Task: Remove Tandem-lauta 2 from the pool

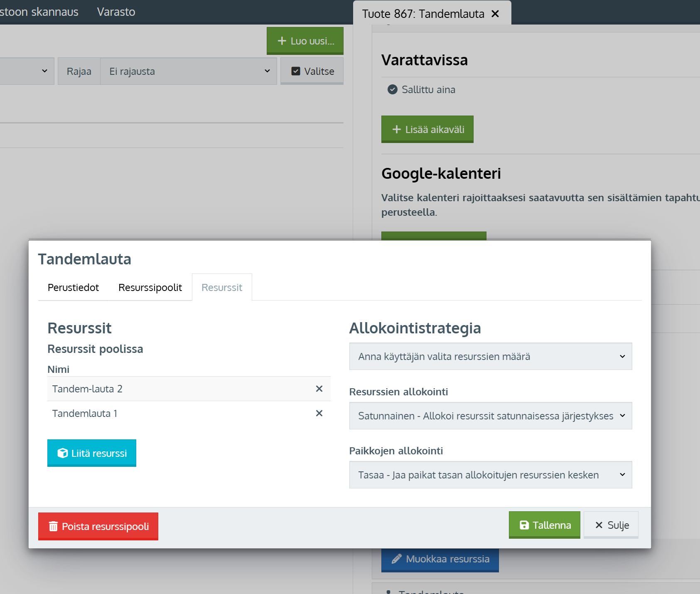Action: pos(319,389)
